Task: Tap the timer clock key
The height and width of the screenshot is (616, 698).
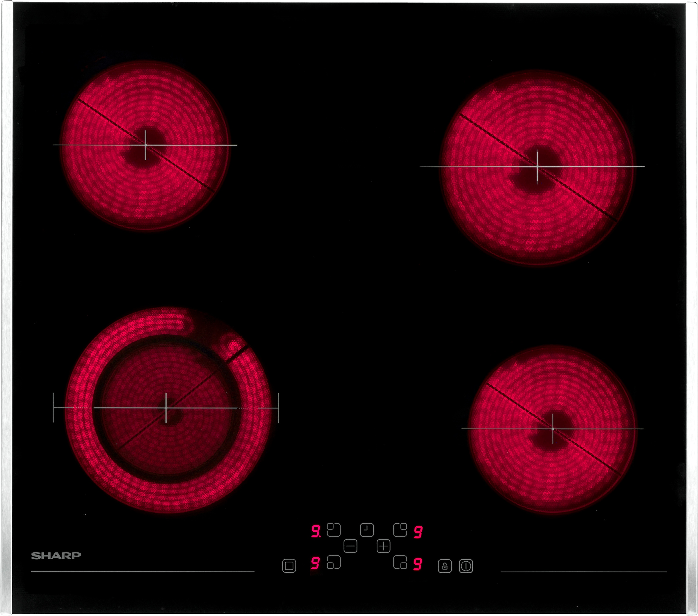Action: coord(367,530)
